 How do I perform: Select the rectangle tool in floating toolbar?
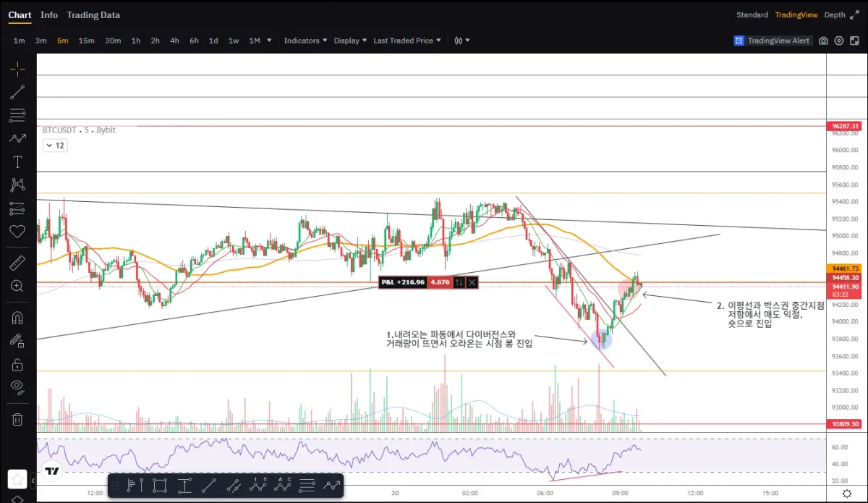coord(159,485)
